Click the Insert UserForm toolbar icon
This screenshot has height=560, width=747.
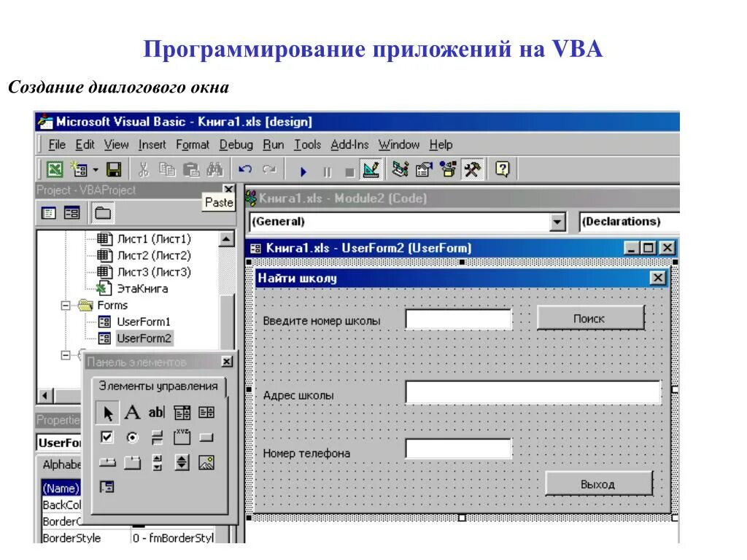(x=79, y=169)
